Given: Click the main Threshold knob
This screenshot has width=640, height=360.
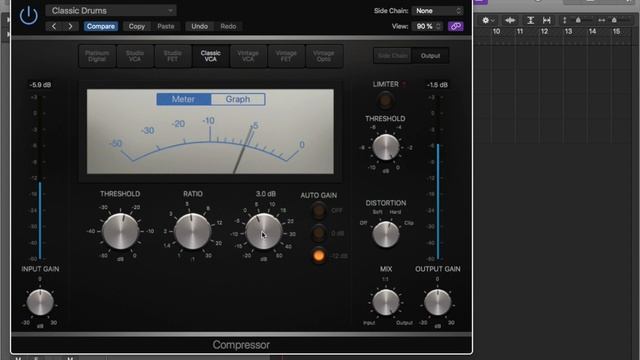Looking at the screenshot, I should pyautogui.click(x=120, y=231).
